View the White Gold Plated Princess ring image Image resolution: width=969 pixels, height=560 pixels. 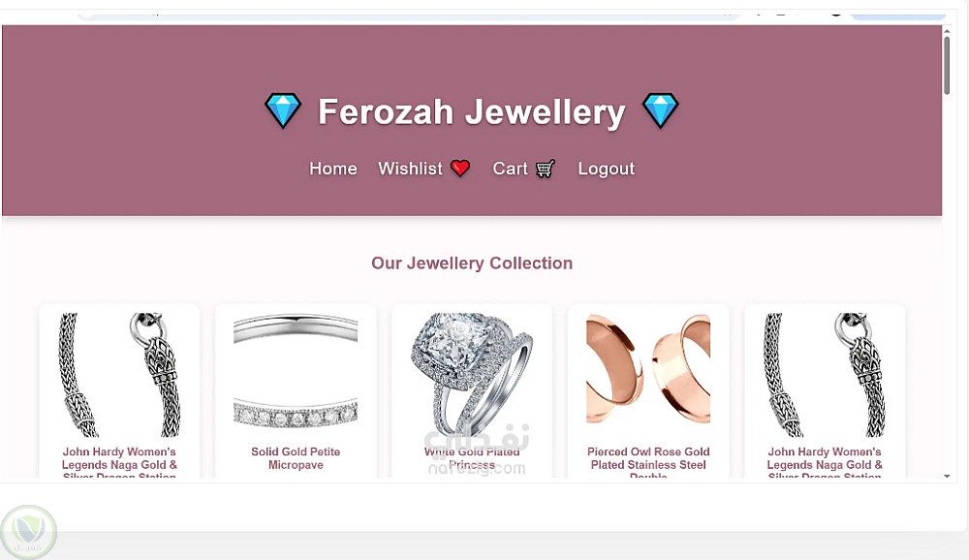click(x=472, y=375)
